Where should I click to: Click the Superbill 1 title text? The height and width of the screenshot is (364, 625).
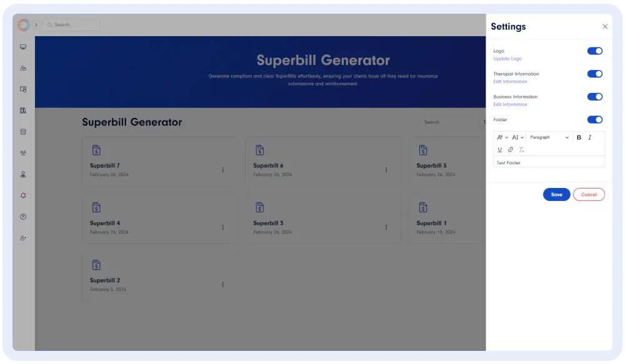[x=432, y=223]
